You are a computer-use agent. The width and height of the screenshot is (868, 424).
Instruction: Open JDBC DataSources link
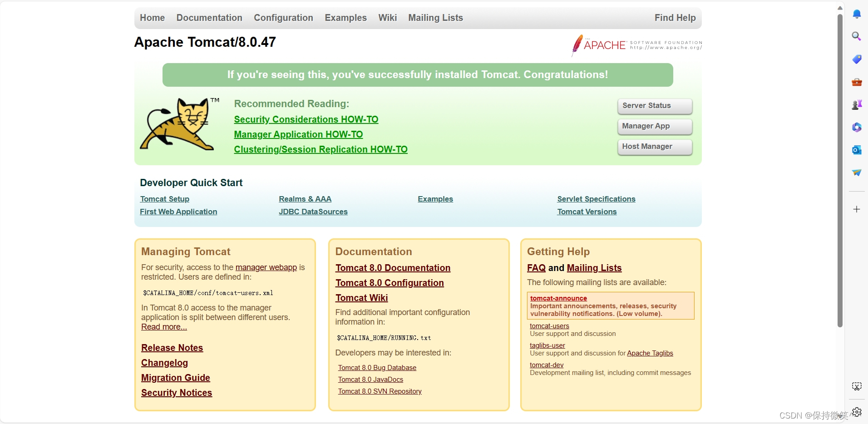(313, 212)
